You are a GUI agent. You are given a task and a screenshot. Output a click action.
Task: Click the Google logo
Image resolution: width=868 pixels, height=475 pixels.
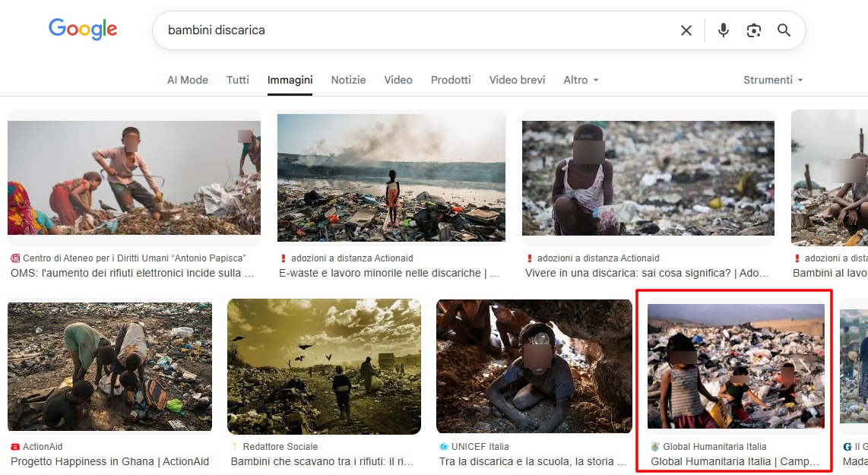83,30
